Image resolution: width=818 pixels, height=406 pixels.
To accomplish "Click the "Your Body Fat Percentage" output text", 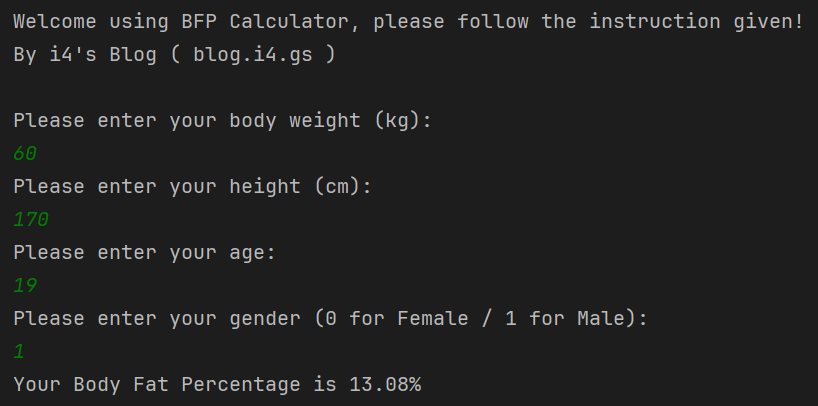I will tap(157, 384).
